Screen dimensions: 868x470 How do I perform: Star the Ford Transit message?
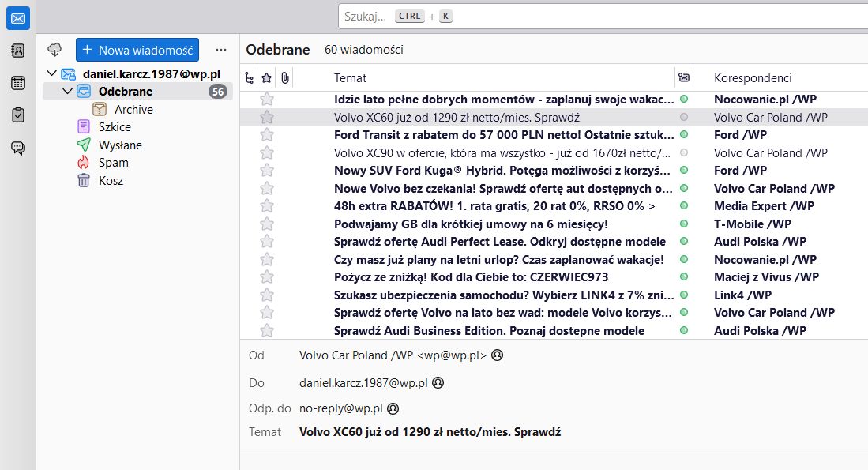(267, 135)
